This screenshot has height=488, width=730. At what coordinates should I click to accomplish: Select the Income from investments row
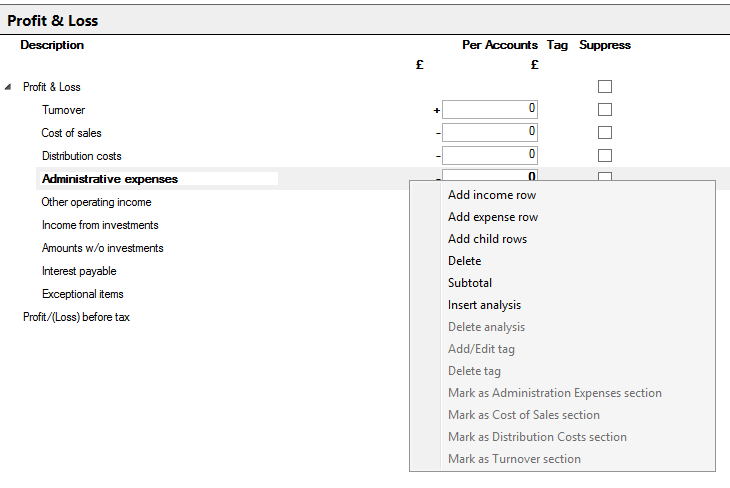click(100, 225)
